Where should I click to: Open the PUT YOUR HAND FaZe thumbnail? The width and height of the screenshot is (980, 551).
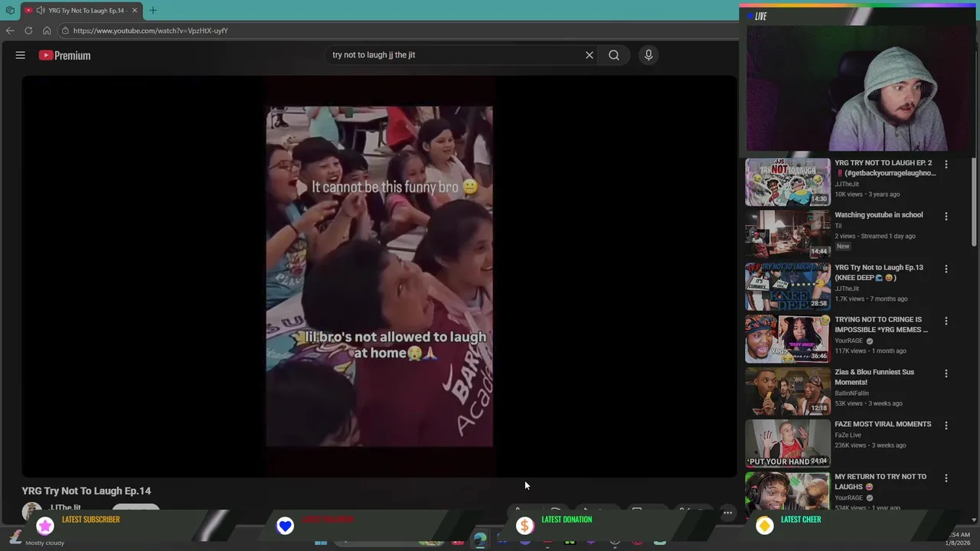788,443
